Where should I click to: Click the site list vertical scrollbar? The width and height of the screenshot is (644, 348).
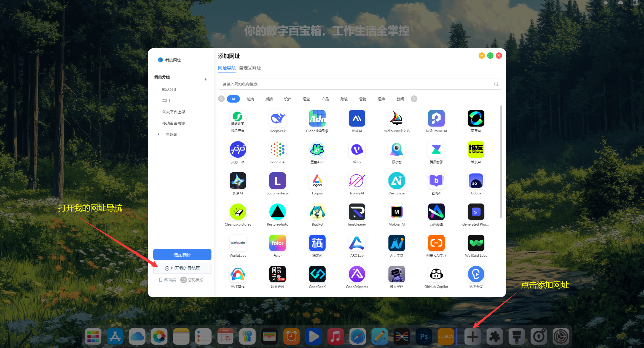[501, 162]
